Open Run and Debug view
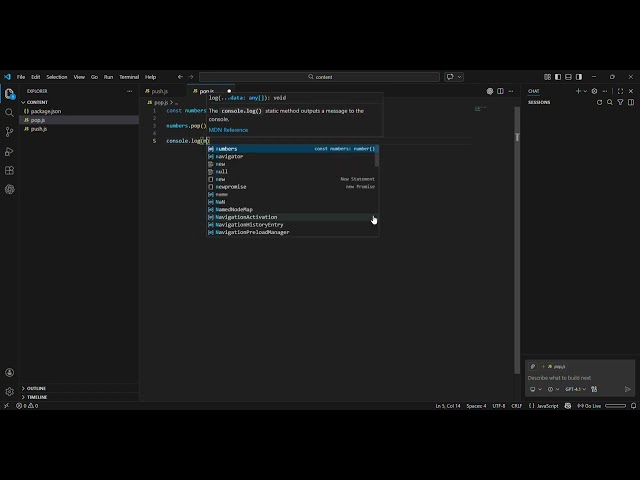This screenshot has height=480, width=640. (9, 151)
